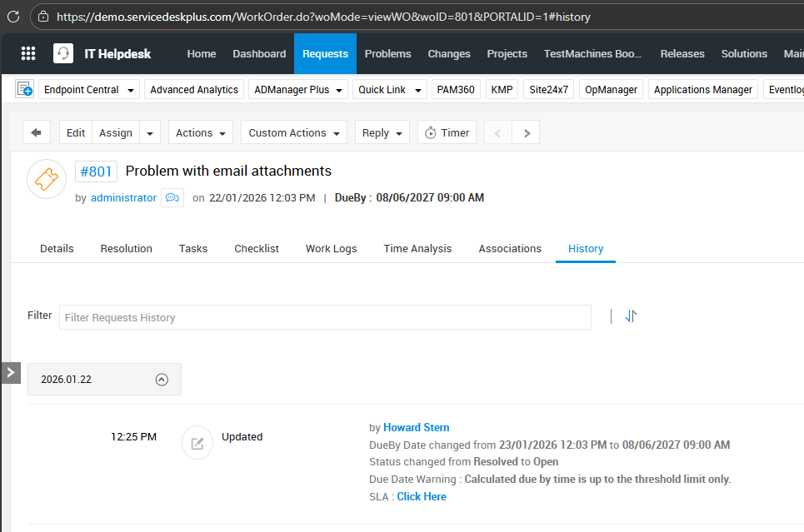Go to the previous request arrow
This screenshot has height=532, width=804.
[x=497, y=133]
